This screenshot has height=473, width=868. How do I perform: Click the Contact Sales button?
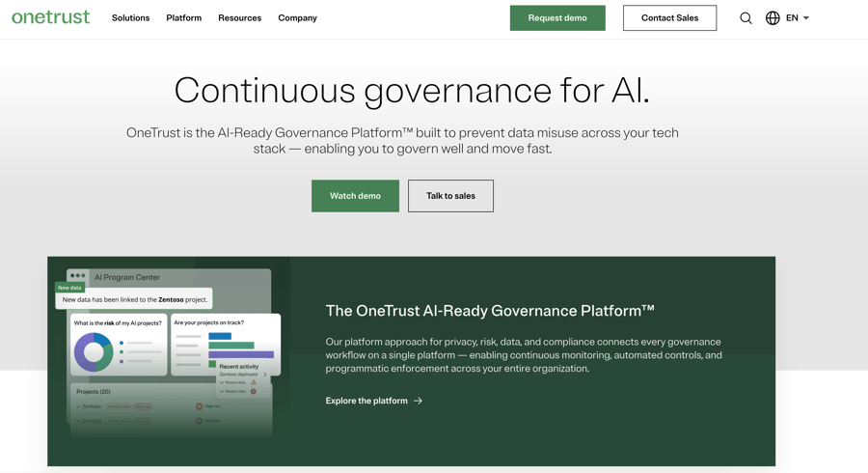tap(669, 18)
